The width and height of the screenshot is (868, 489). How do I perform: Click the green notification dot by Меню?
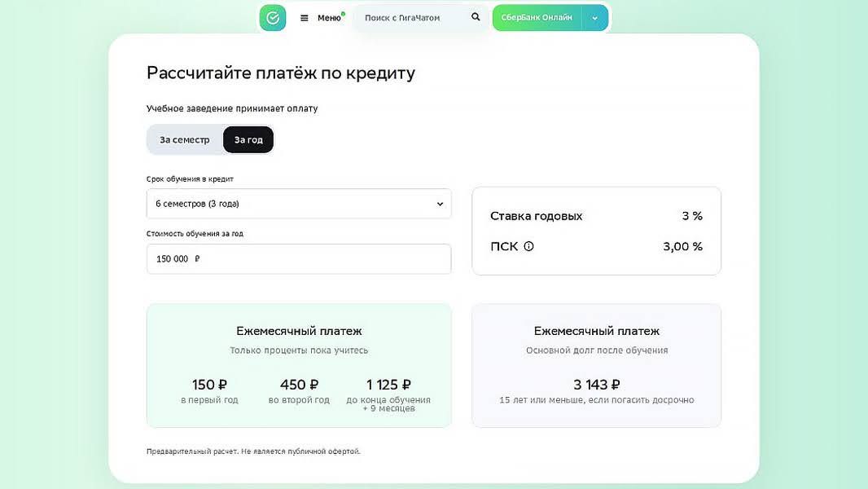point(343,13)
